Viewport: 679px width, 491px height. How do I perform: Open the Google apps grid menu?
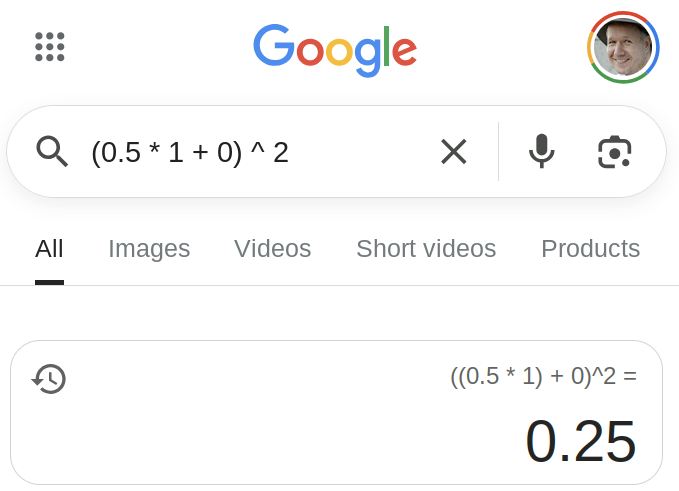[49, 46]
